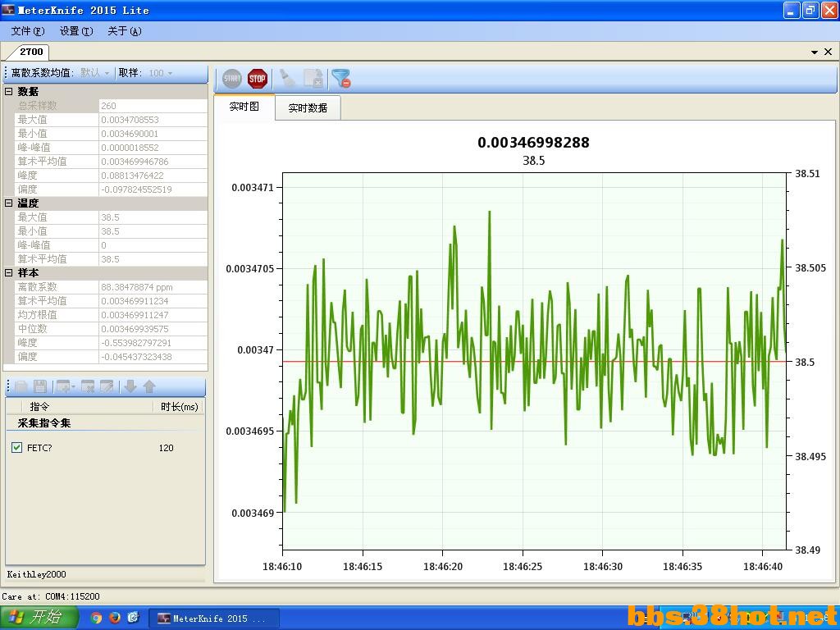Viewport: 840px width, 630px height.
Task: Click the 0.0034705 left axis label
Action: pyautogui.click(x=249, y=268)
